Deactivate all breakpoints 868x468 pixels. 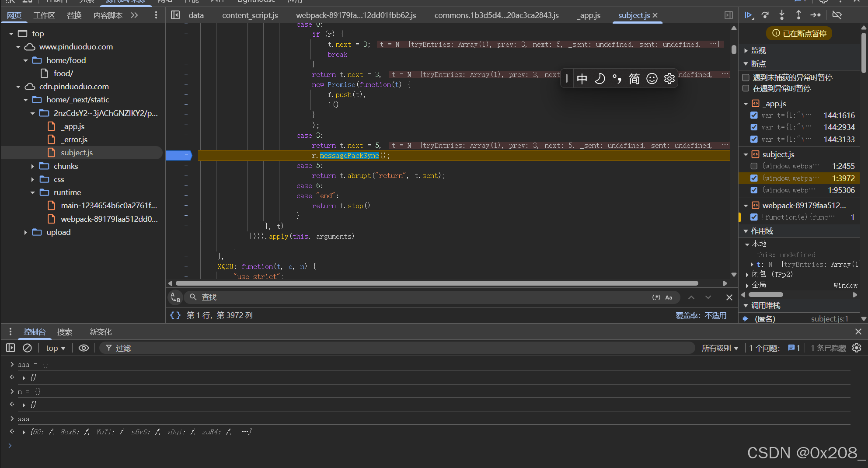837,15
